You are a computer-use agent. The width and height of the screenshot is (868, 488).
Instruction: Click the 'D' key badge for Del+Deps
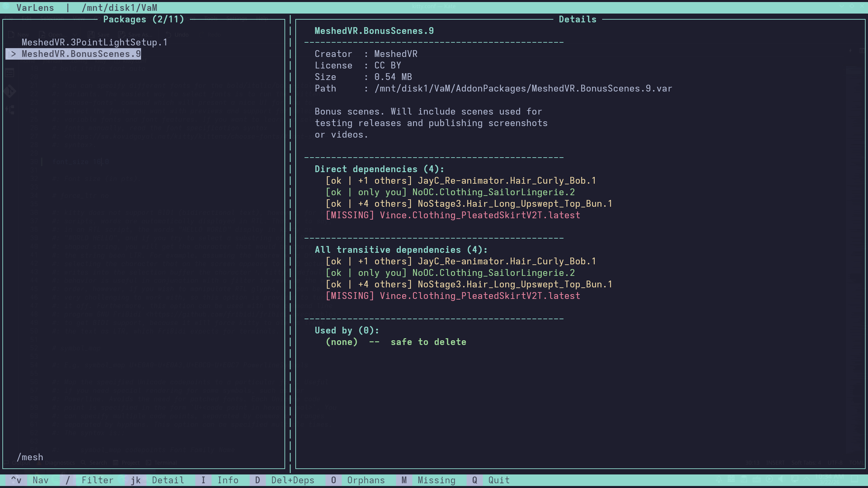258,480
